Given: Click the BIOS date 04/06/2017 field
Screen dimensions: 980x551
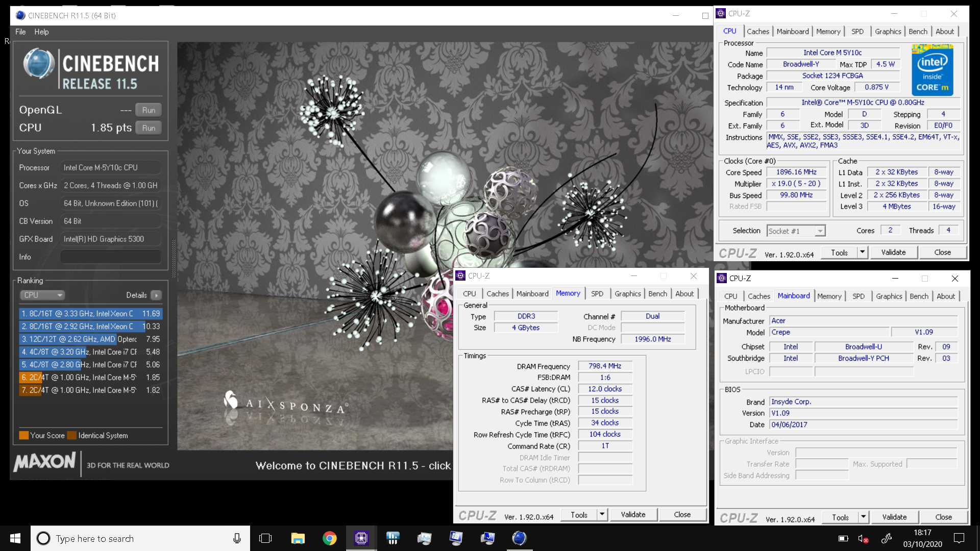Looking at the screenshot, I should pos(863,425).
